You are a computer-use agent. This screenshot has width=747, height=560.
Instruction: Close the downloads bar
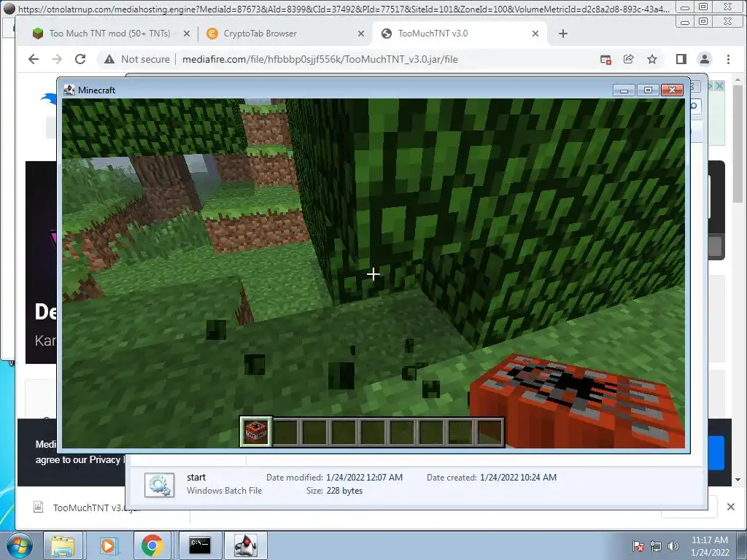pos(730,507)
